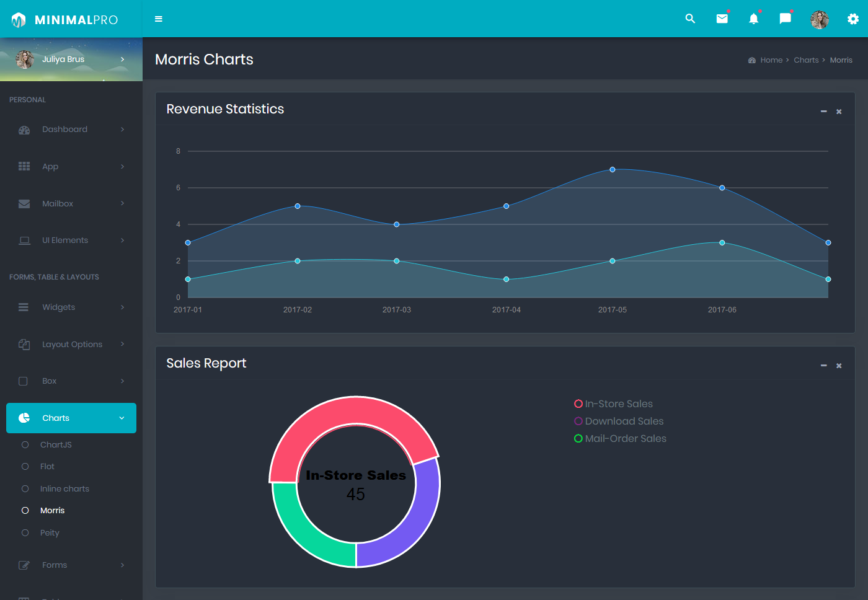Open the Dashboard menu item
This screenshot has width=868, height=600.
pos(71,130)
